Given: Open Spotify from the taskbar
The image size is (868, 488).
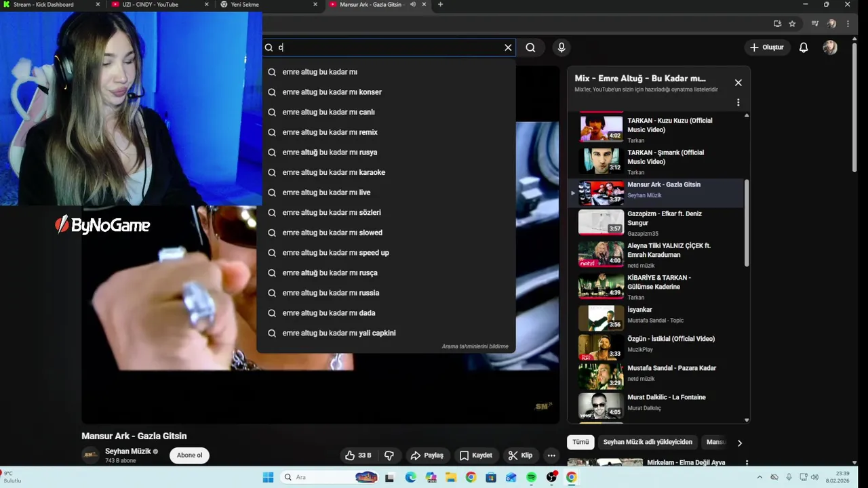Looking at the screenshot, I should (531, 477).
